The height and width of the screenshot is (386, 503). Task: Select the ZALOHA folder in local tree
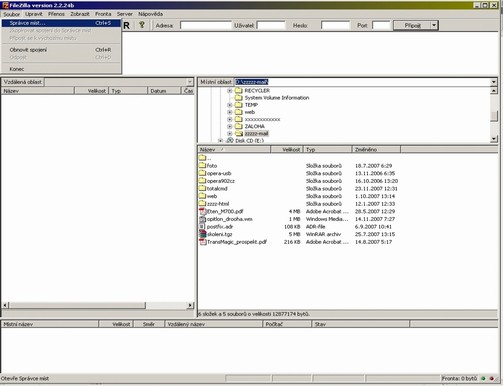[250, 126]
